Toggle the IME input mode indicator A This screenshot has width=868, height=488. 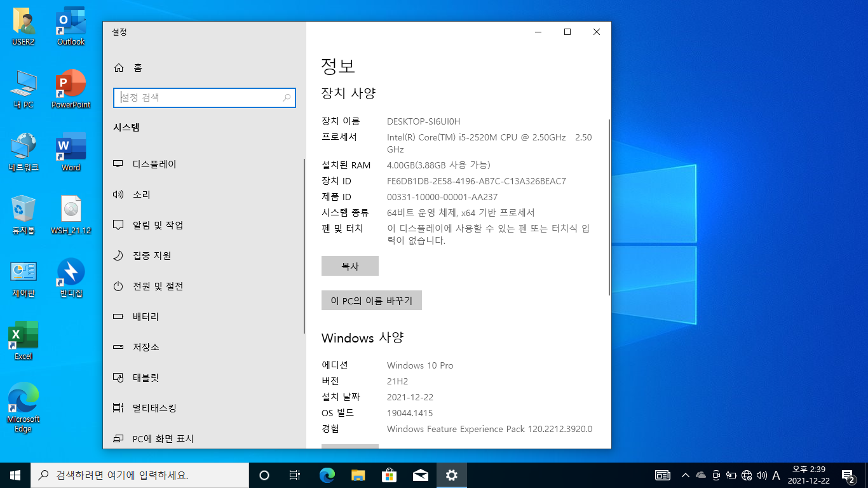776,475
